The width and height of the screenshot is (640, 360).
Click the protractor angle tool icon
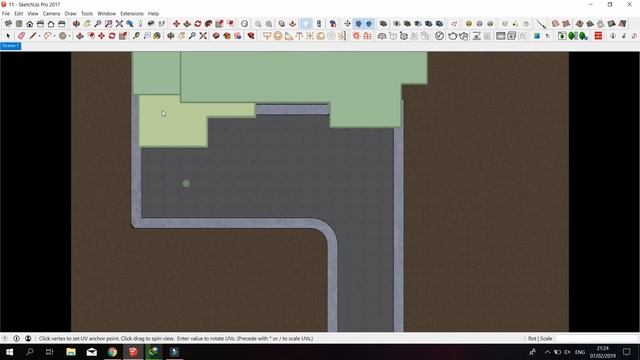pyautogui.click(x=289, y=36)
